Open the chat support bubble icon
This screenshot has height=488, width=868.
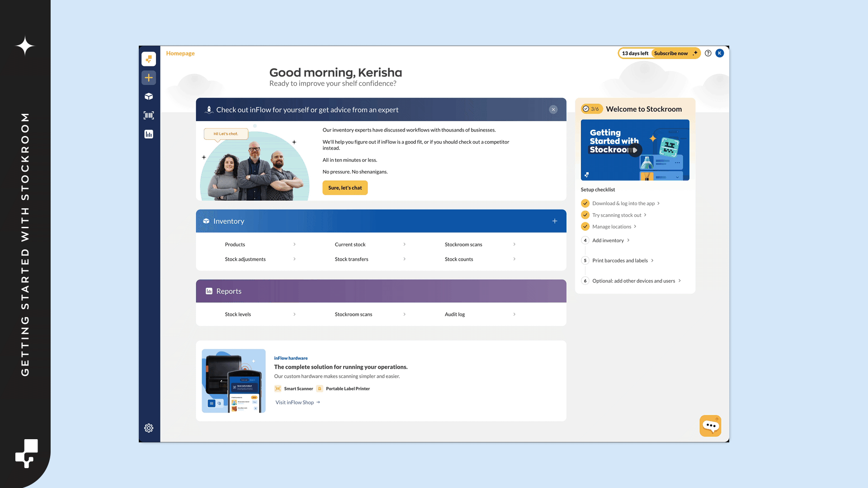(710, 426)
